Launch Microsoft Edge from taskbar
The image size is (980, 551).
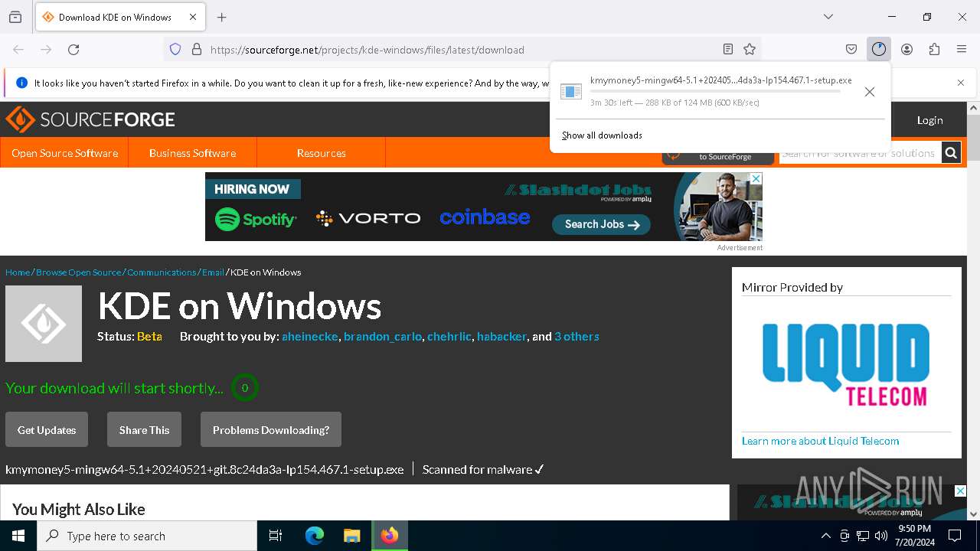(x=315, y=536)
